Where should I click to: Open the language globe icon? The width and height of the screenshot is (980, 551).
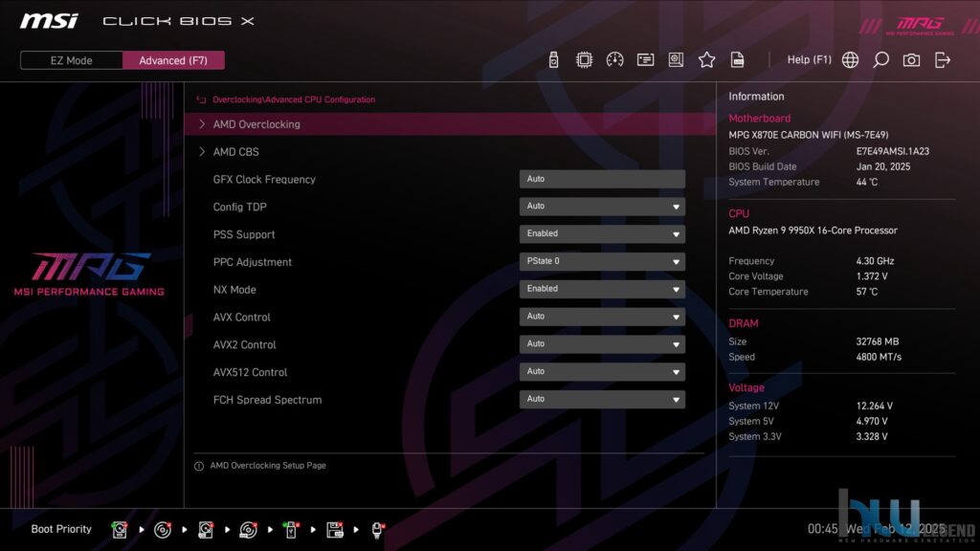coord(850,60)
